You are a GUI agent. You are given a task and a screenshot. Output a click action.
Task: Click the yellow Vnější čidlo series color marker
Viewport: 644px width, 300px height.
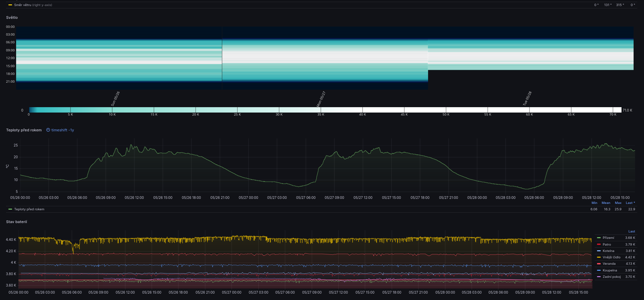tap(599, 257)
